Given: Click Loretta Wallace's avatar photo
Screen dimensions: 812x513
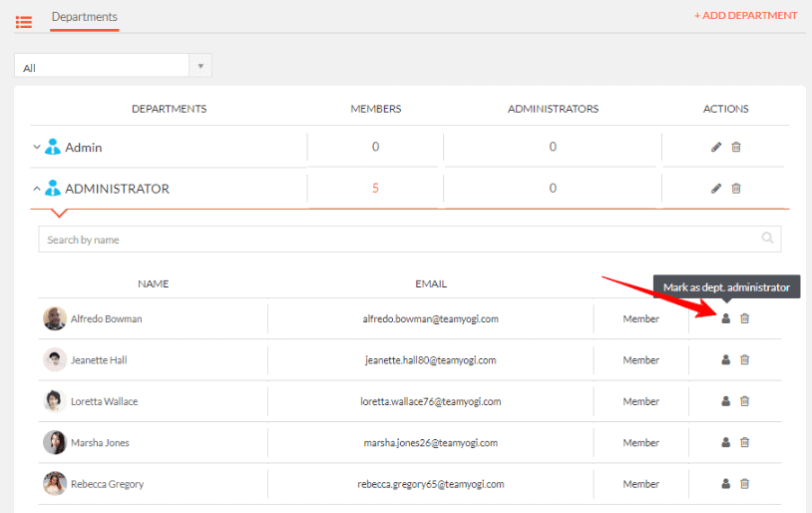Looking at the screenshot, I should click(x=55, y=401).
